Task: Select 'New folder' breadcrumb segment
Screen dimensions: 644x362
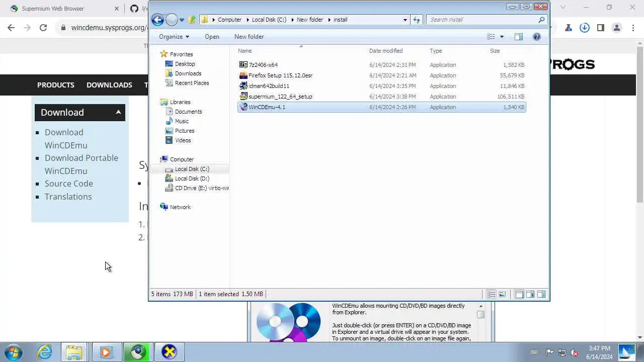Action: [309, 20]
